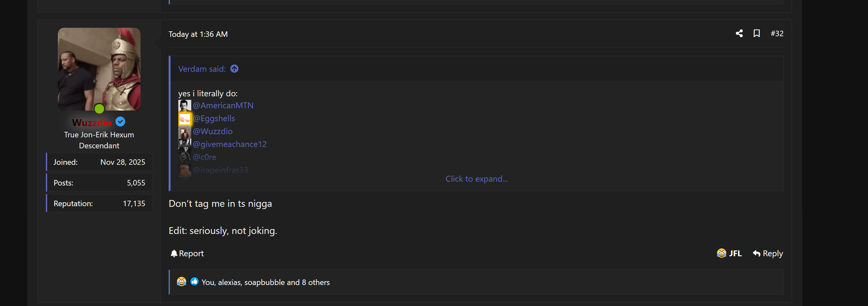Expand the quote with Click to expand
This screenshot has height=306, width=868.
coord(476,179)
